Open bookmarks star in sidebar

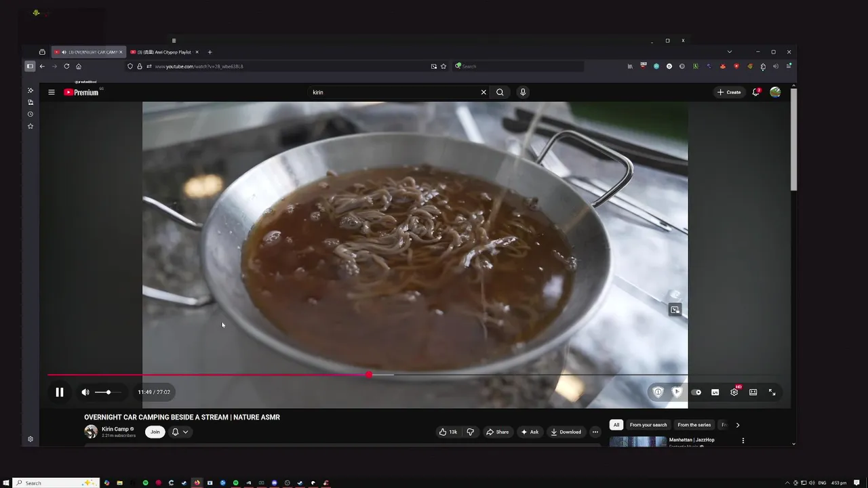31,126
